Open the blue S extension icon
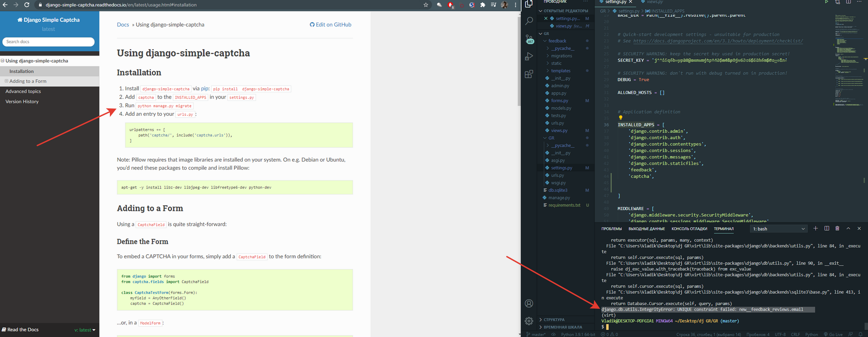 tap(472, 5)
